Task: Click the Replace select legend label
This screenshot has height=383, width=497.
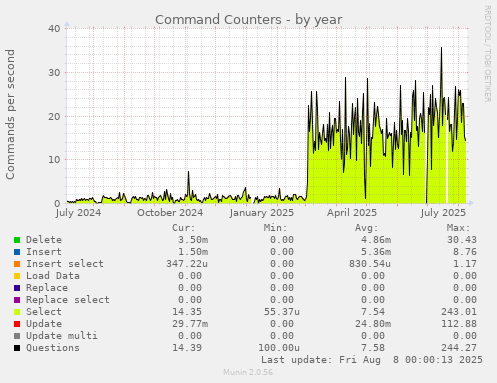Action: point(68,300)
